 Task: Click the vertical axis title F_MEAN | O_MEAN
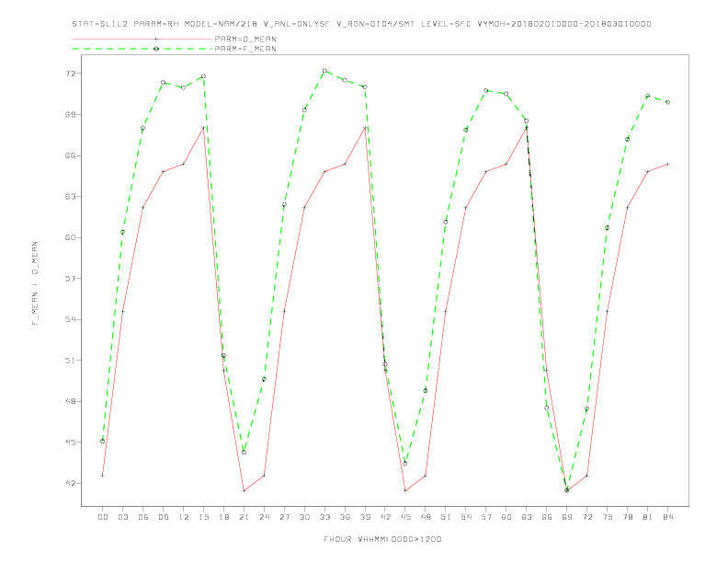coord(35,283)
